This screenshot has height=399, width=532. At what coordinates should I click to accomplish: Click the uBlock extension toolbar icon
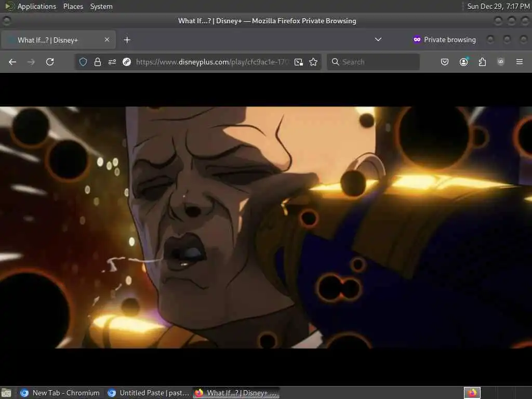tap(500, 62)
